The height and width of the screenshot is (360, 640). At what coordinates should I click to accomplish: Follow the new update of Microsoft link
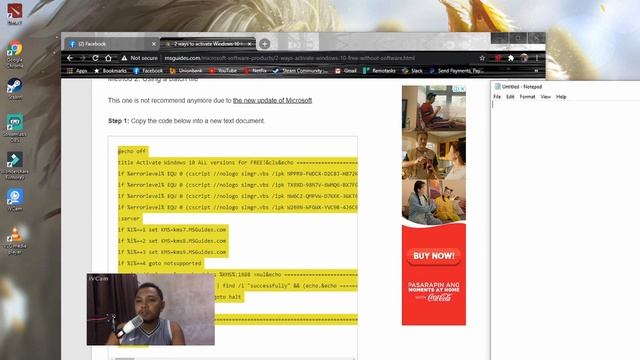click(272, 100)
